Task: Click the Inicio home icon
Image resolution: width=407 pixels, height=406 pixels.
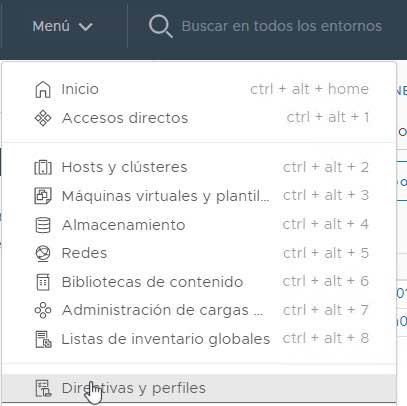Action: [x=43, y=90]
